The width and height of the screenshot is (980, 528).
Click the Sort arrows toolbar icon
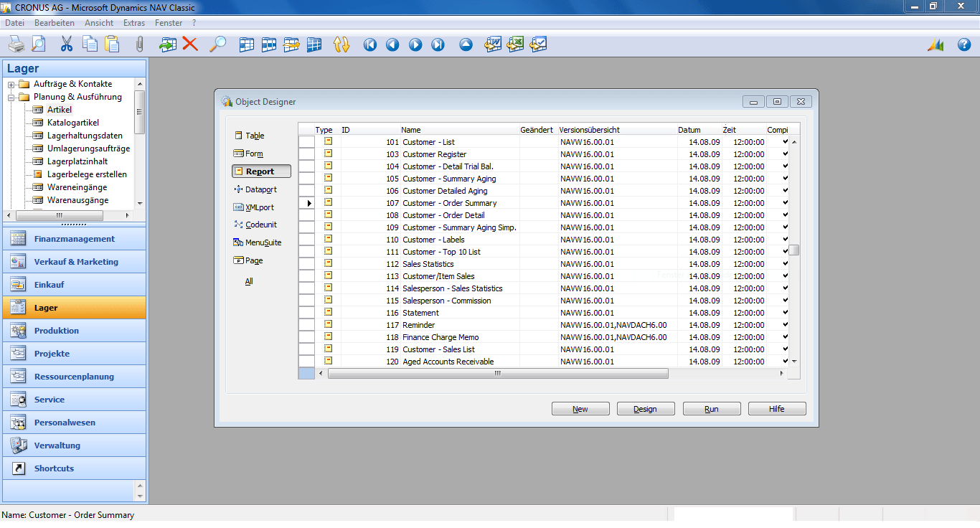tap(341, 44)
